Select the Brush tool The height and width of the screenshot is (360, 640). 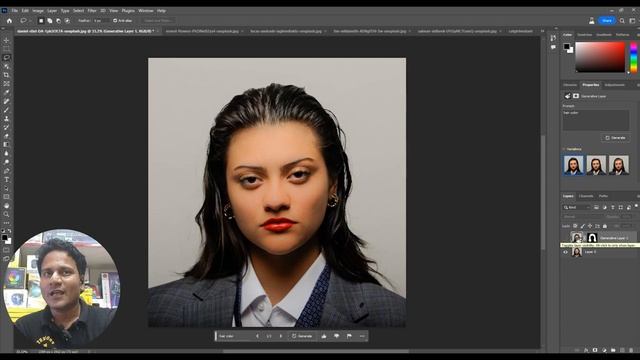point(6,110)
